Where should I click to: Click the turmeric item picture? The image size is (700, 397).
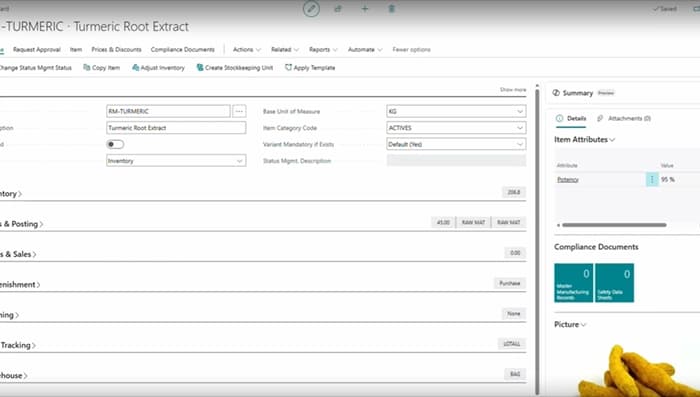pos(638,372)
